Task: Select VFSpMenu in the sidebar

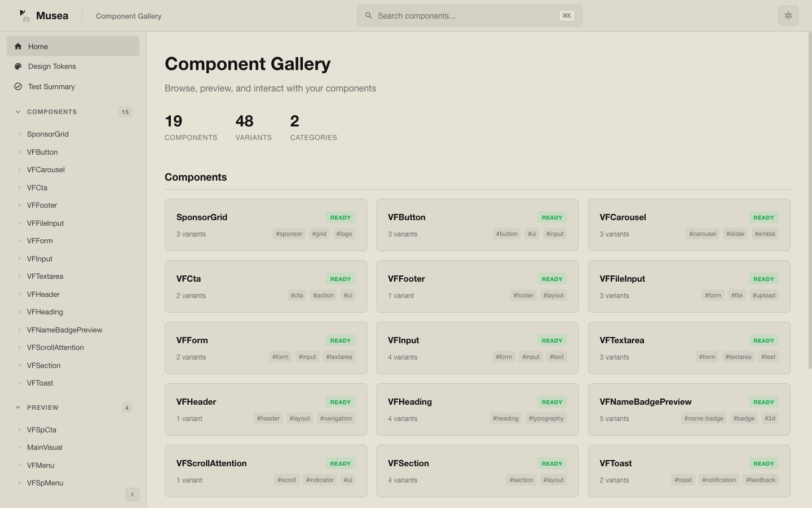Action: click(45, 483)
